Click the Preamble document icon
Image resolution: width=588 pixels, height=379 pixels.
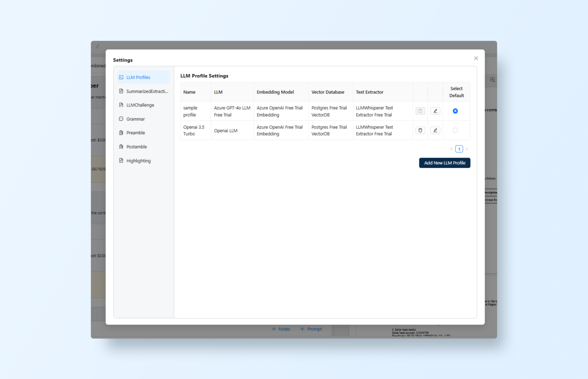click(x=121, y=133)
